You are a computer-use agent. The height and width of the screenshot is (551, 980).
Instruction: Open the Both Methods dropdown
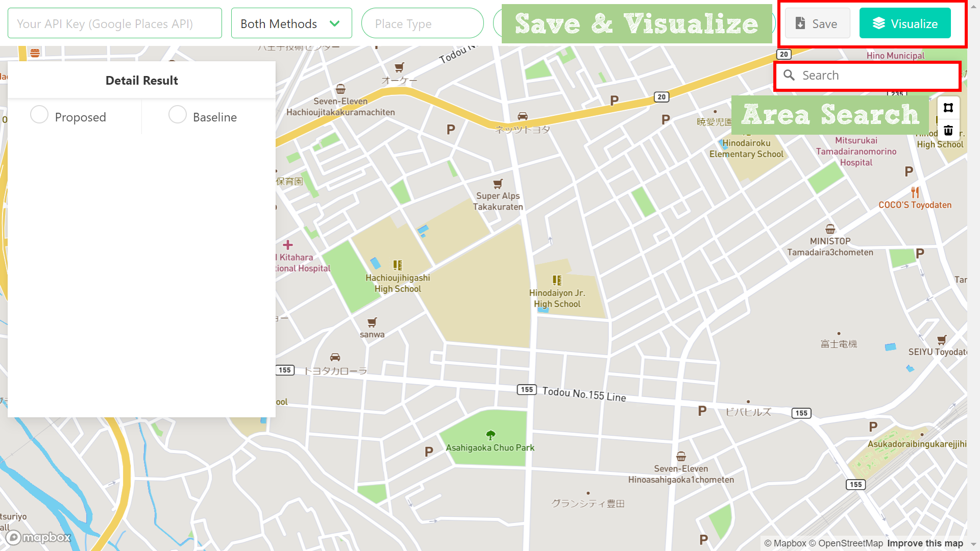click(291, 23)
